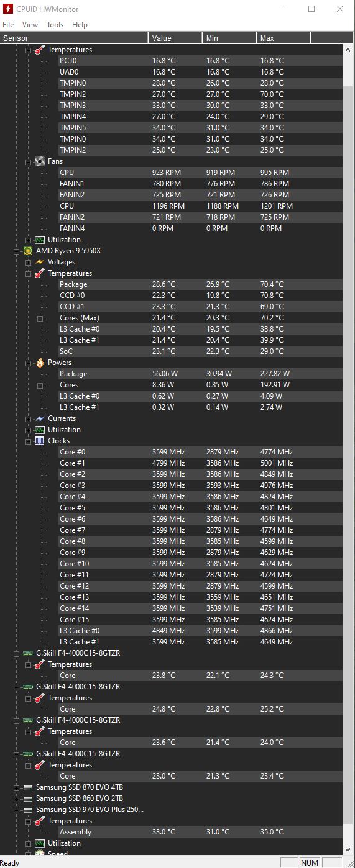The width and height of the screenshot is (355, 868).
Task: Select the Package 56.06 W power row
Action: [200, 374]
